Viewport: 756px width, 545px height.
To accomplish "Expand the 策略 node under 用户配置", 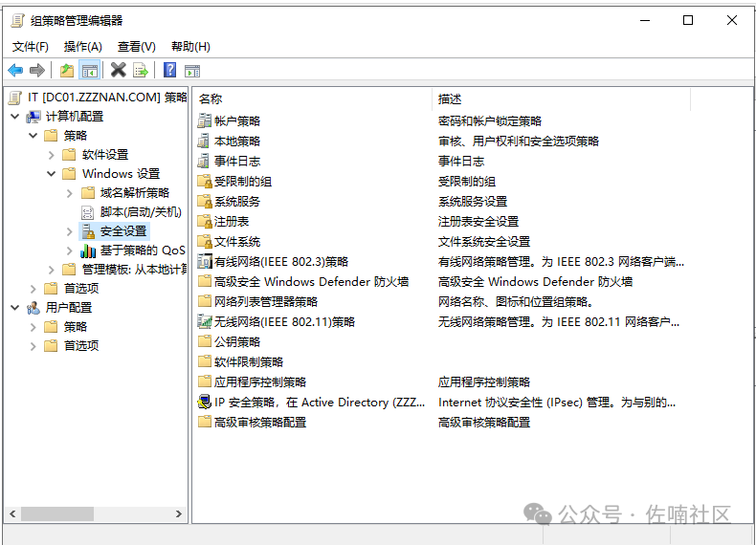I will pyautogui.click(x=33, y=327).
